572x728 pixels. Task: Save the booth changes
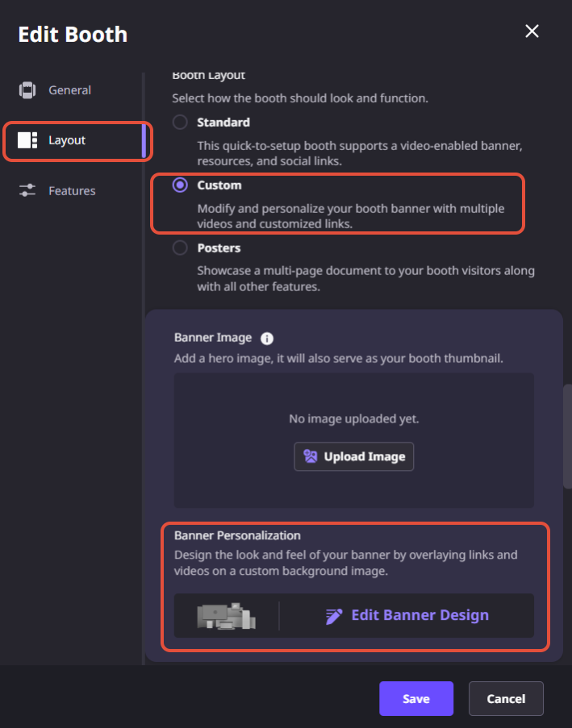pyautogui.click(x=415, y=698)
